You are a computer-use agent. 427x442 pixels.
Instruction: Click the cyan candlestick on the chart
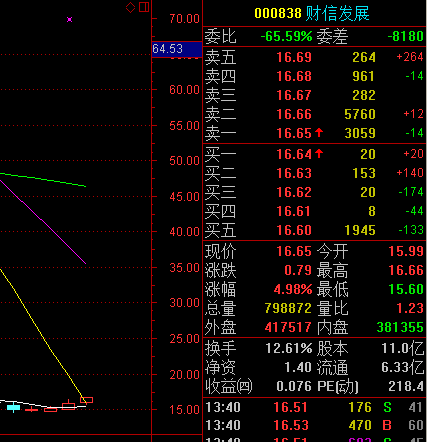click(13, 407)
